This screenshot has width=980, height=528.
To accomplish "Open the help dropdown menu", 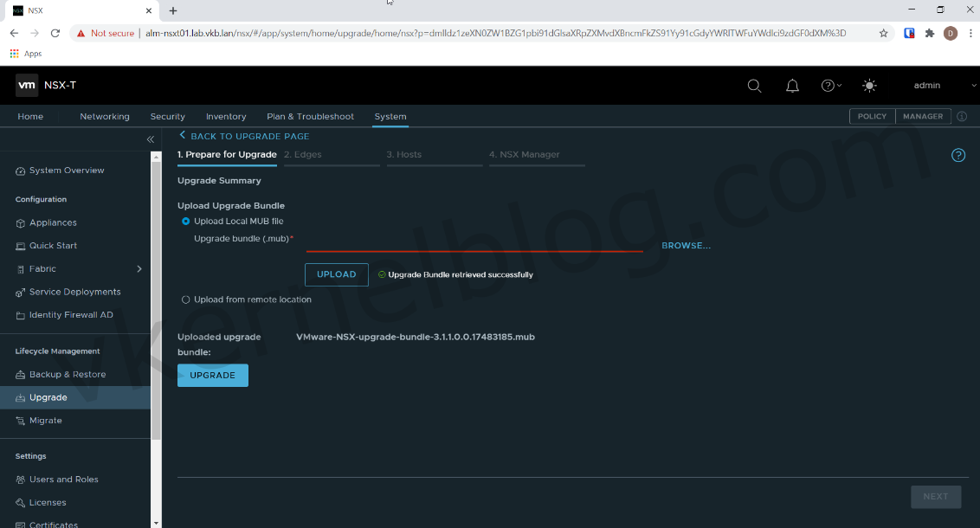I will [830, 85].
